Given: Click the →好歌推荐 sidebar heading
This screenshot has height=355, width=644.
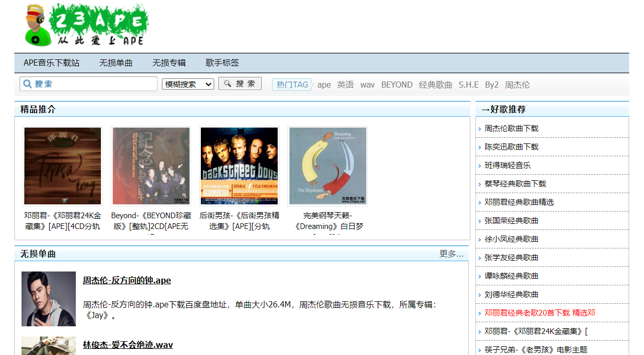Looking at the screenshot, I should click(x=503, y=109).
